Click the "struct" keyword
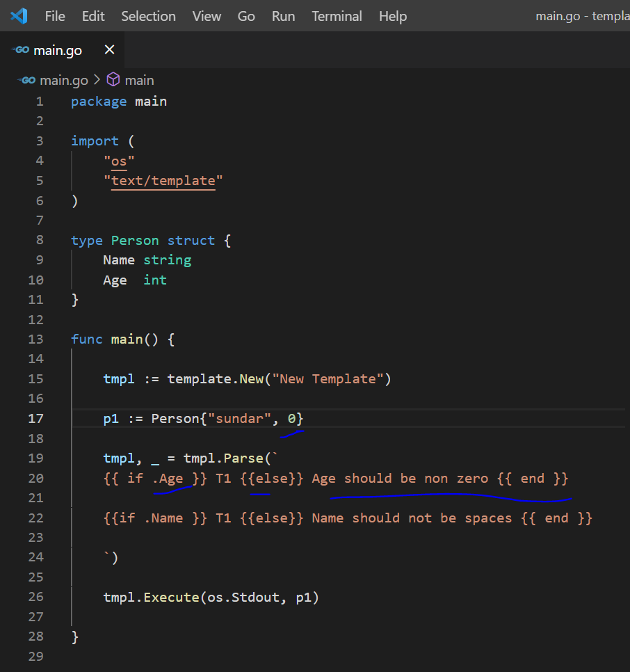Viewport: 630px width, 672px height. pos(191,241)
